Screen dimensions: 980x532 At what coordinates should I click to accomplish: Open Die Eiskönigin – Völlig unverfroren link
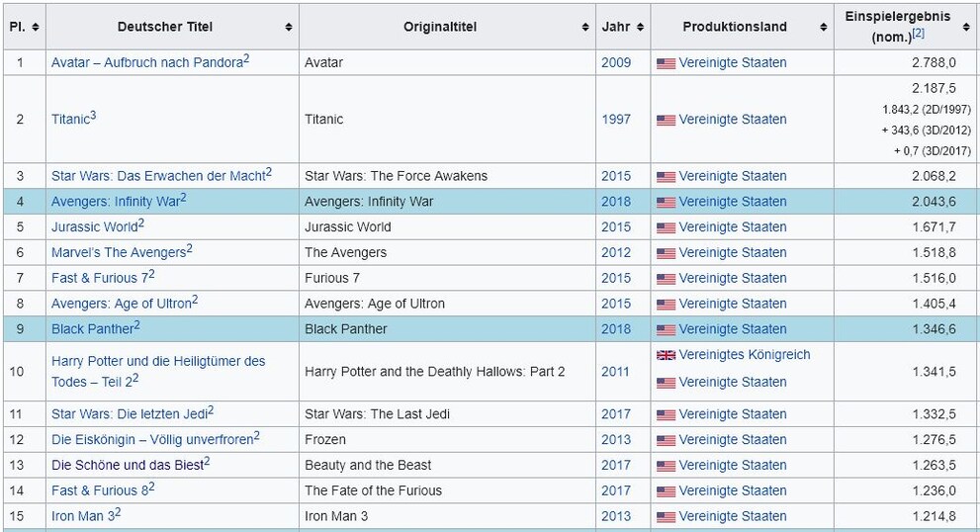pyautogui.click(x=152, y=439)
